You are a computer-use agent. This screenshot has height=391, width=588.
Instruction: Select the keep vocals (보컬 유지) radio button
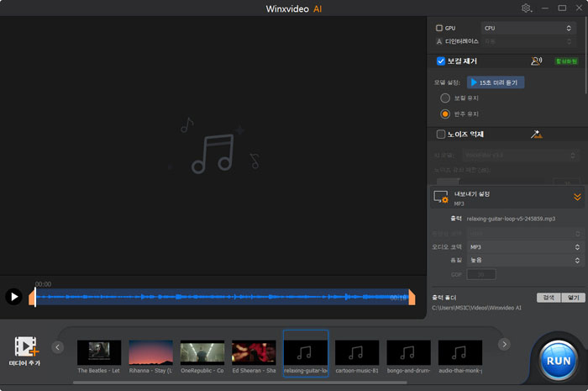[445, 98]
